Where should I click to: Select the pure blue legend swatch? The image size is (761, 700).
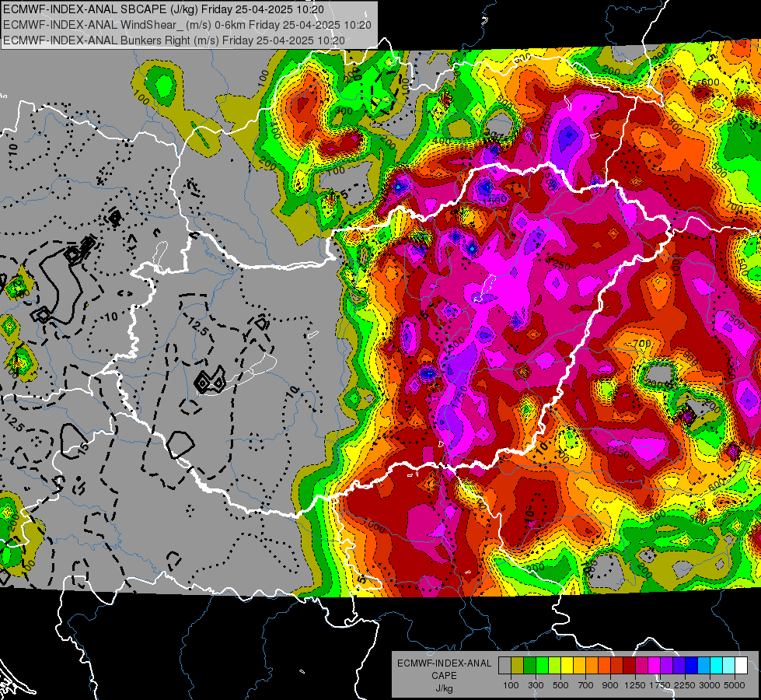(x=692, y=666)
